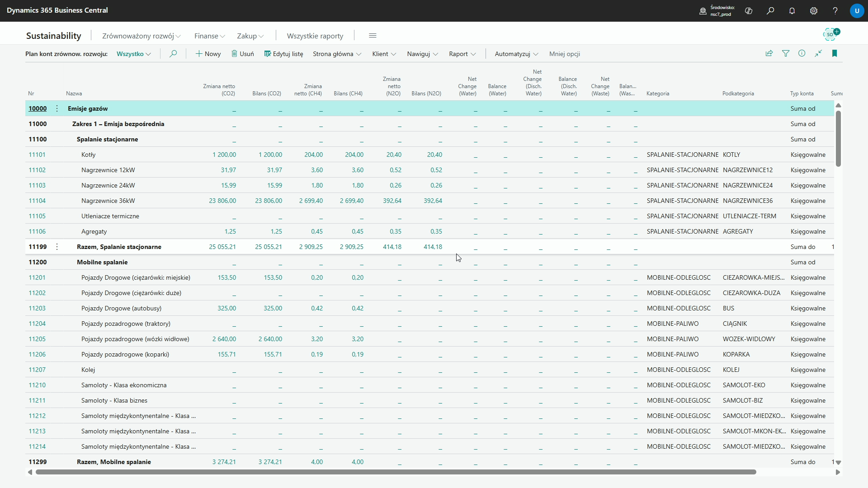Click the Nowy button
Screen dimensions: 868x488
point(208,54)
